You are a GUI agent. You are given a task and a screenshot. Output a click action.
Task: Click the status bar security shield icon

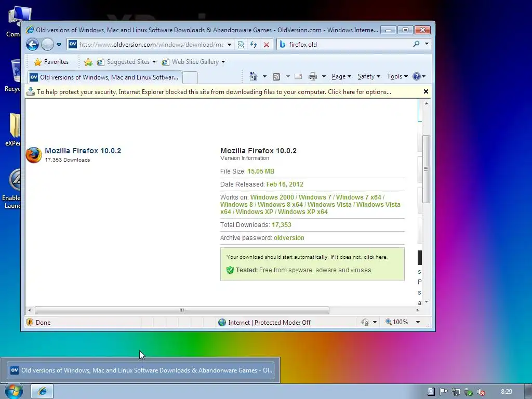click(30, 322)
